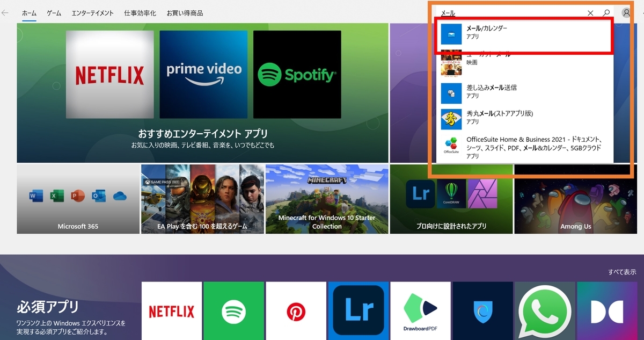
Task: Click the おすすめエンターテイメント アプリ banner heading
Action: coord(203,134)
